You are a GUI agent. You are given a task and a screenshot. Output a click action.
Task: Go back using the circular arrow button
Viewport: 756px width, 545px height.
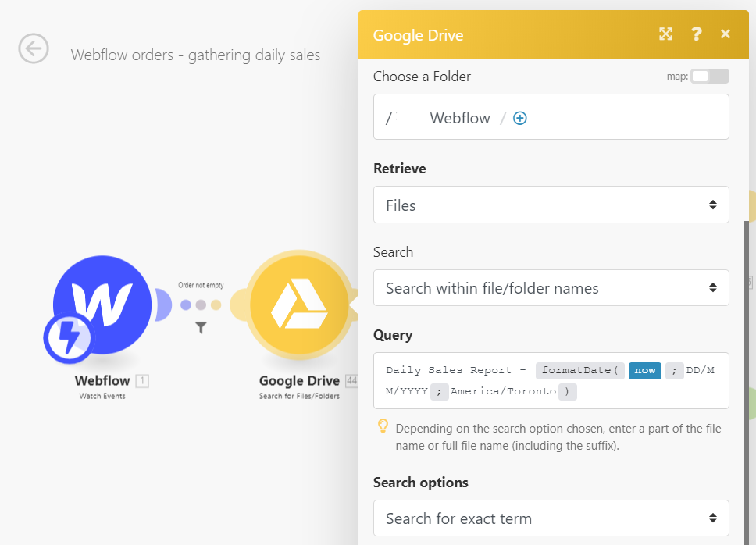click(x=34, y=48)
